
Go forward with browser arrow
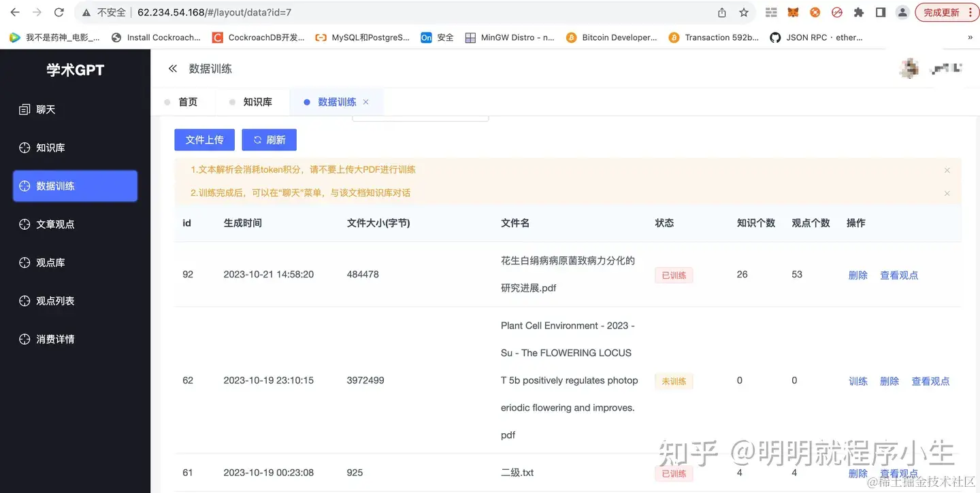[x=37, y=12]
